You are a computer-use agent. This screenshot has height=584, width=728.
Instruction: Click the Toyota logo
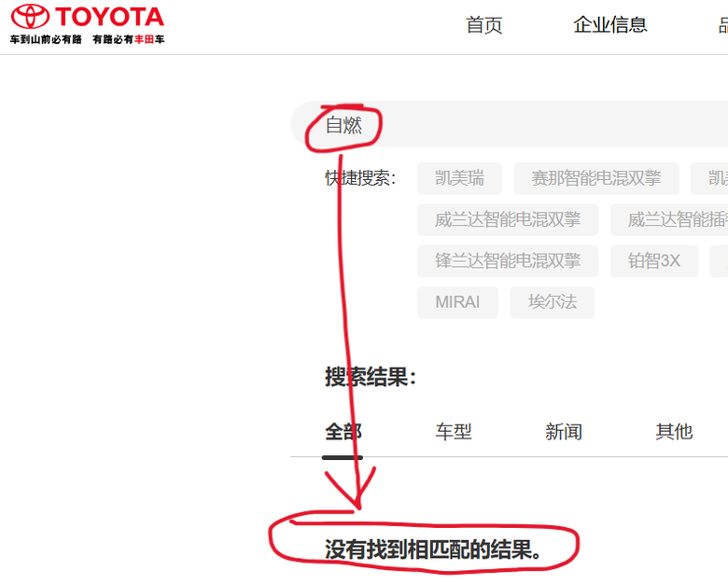[88, 17]
